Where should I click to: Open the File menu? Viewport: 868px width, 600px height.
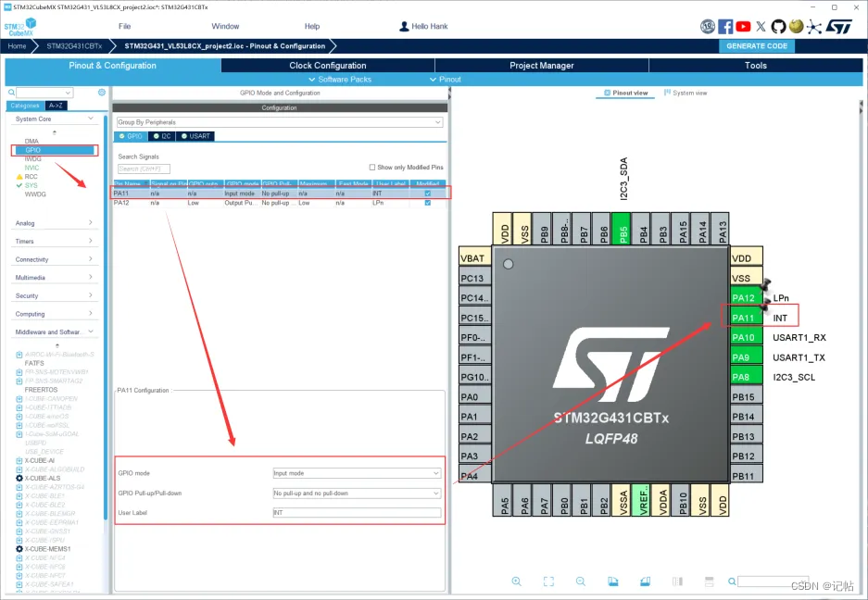124,26
